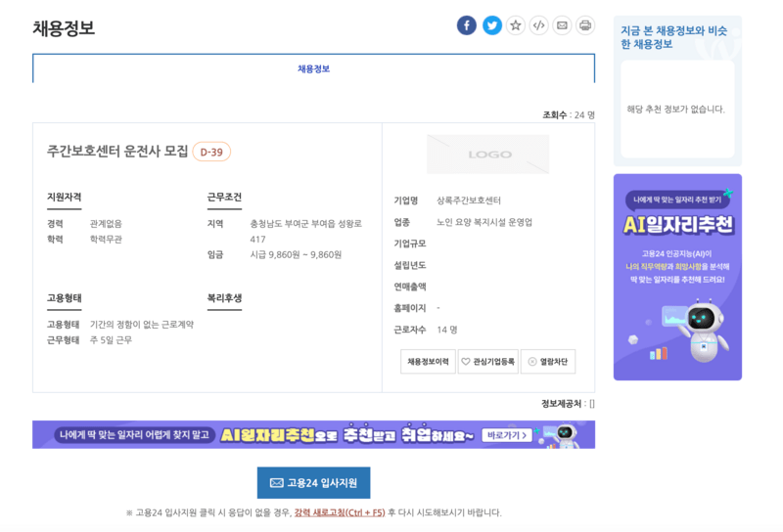Viewport: 783px width, 532px height.
Task: Share the posting on Twitter
Action: (492, 25)
